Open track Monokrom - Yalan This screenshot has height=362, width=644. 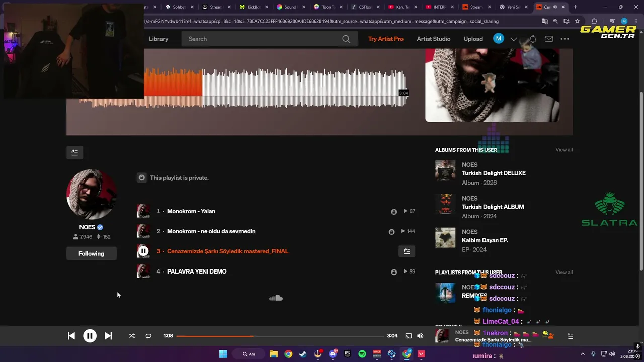[x=191, y=211]
